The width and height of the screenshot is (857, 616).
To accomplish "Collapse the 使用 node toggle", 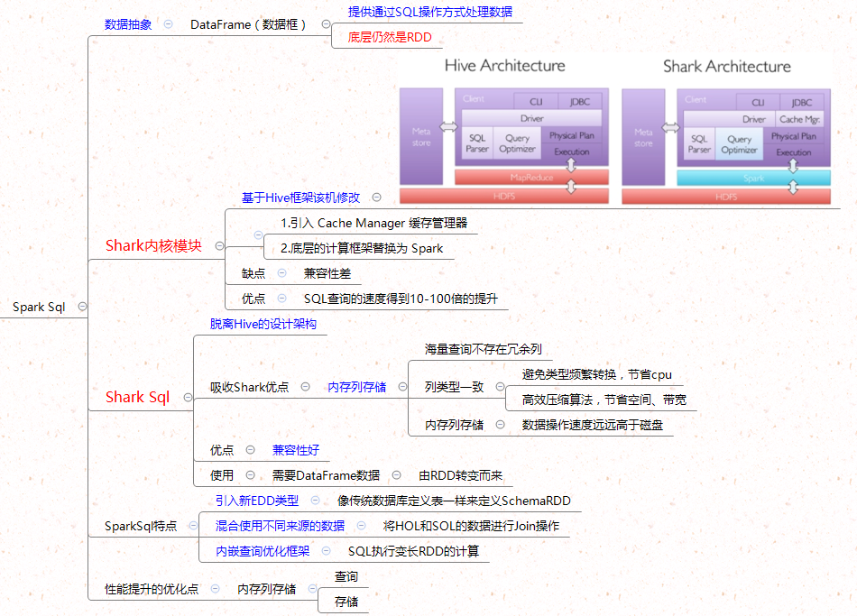I will pyautogui.click(x=250, y=475).
